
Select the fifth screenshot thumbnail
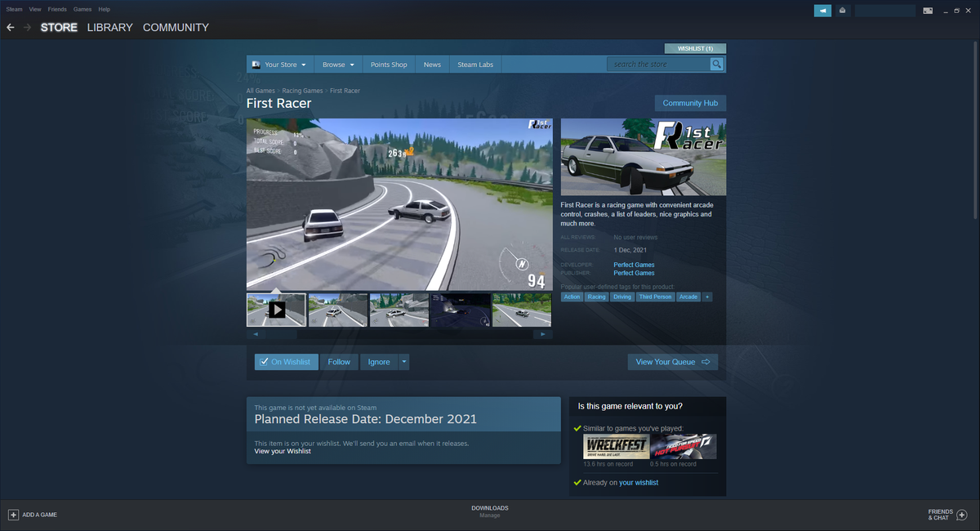click(521, 310)
